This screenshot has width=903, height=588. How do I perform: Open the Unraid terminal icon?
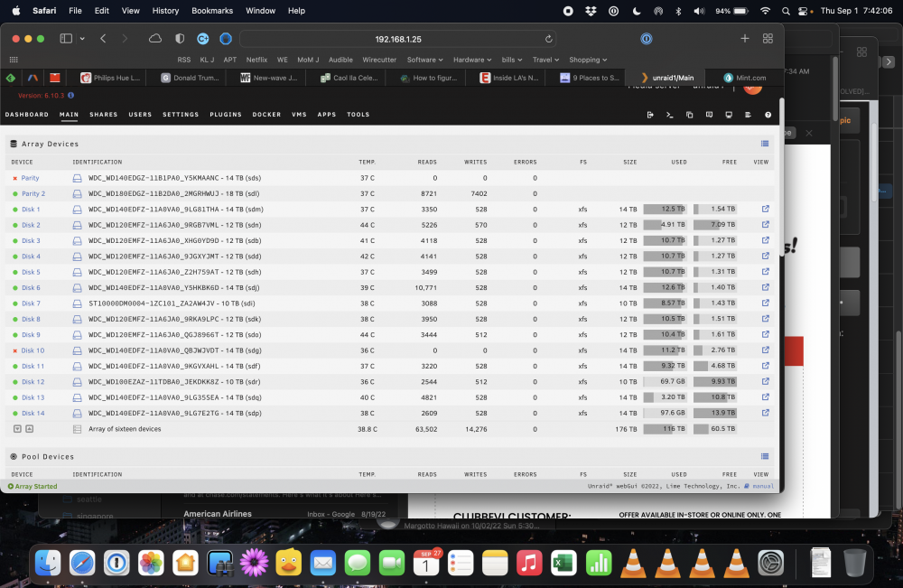coord(670,115)
